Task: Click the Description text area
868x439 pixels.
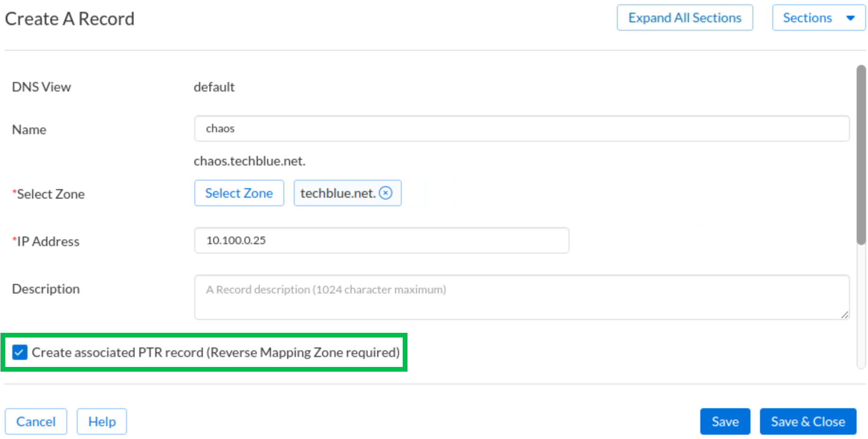Action: click(x=521, y=297)
